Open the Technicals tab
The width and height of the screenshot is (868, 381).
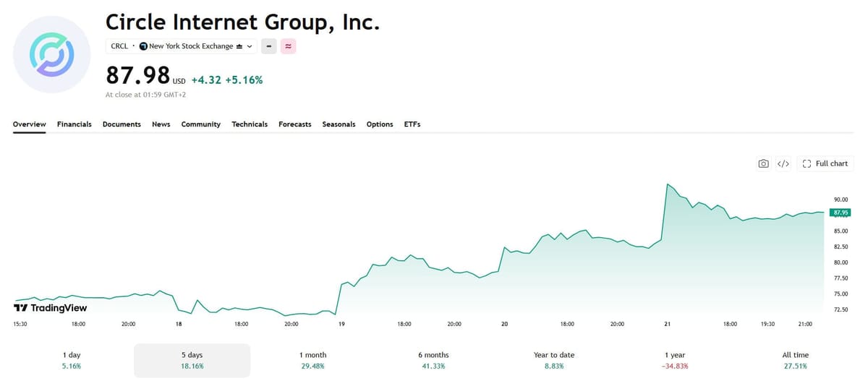pyautogui.click(x=250, y=124)
